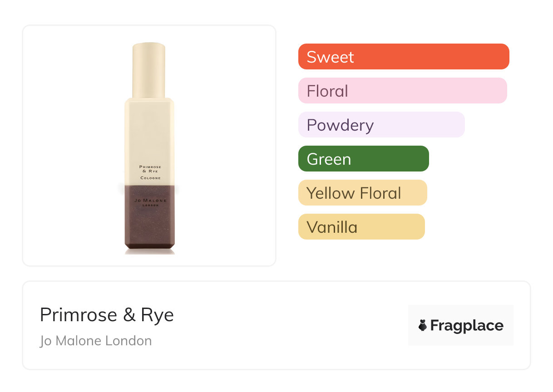This screenshot has width=553, height=392.
Task: Click the Fragplace perfume bottle logo icon
Action: (423, 325)
